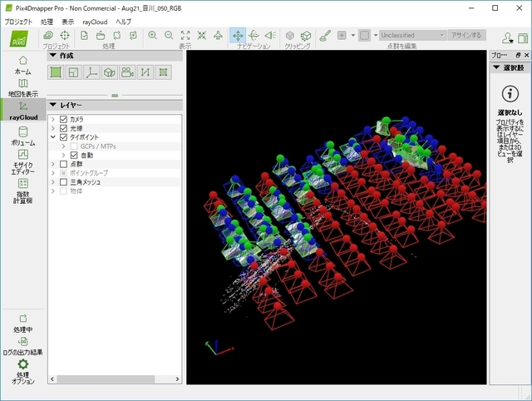Select the standard navigation mode icon

point(238,35)
